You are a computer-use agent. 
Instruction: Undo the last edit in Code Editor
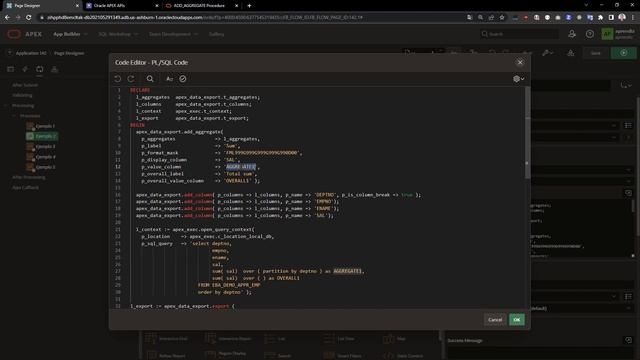coord(118,79)
